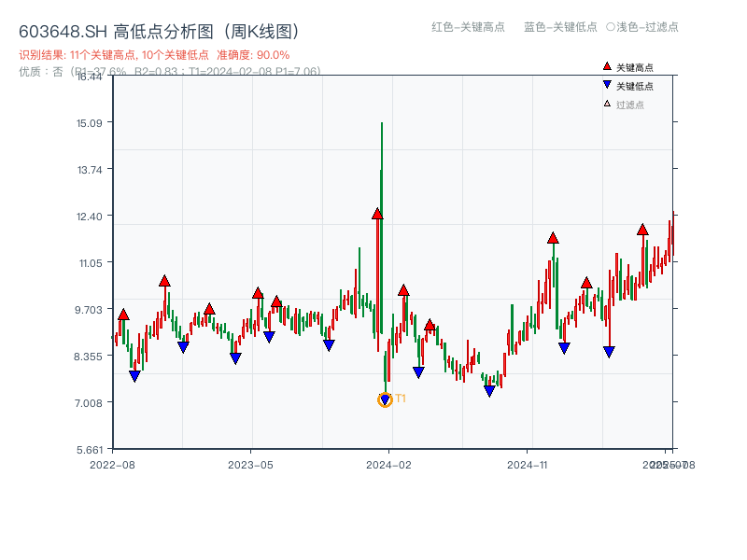Click the second key low blue triangle from left

coord(183,347)
